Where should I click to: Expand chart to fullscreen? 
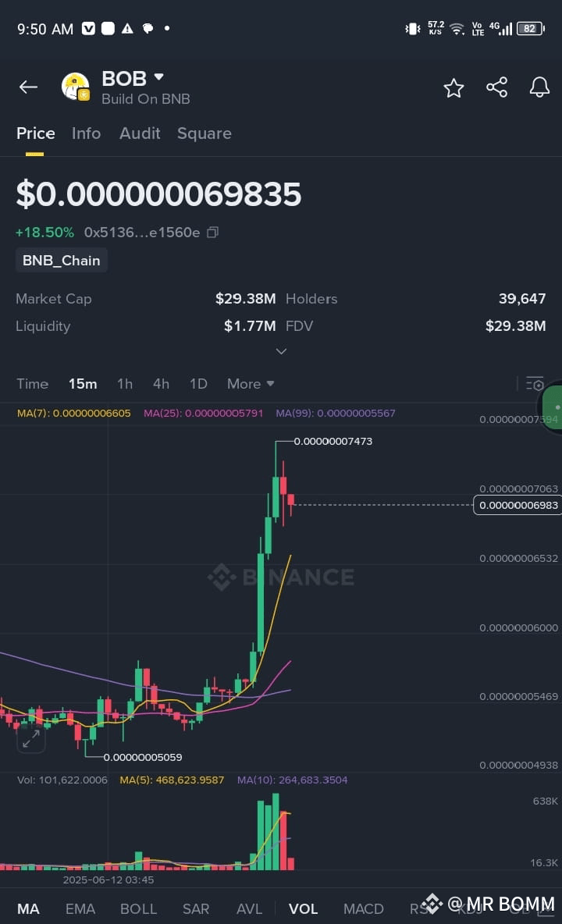click(x=30, y=738)
